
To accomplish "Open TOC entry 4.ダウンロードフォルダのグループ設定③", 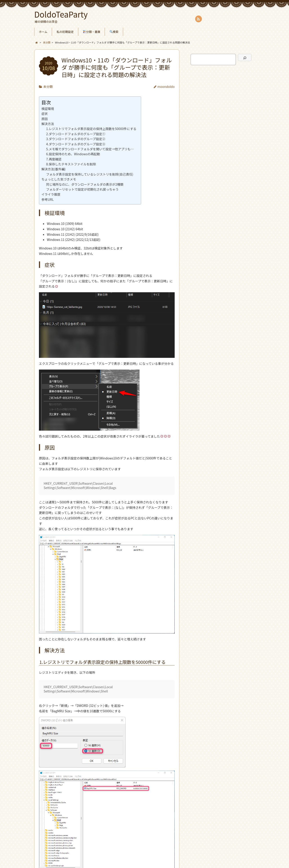I will (76, 144).
